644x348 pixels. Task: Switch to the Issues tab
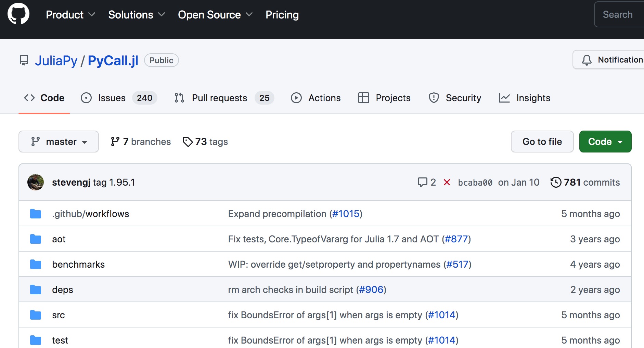tap(119, 98)
